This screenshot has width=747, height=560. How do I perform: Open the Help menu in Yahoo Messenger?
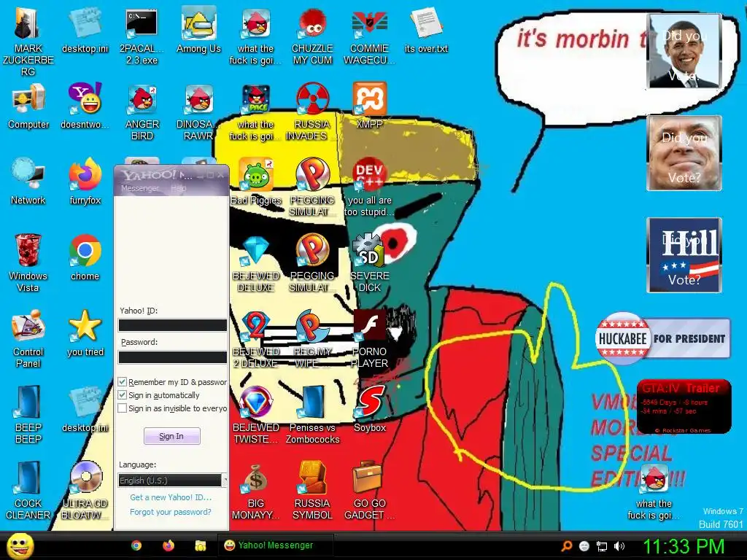tap(178, 188)
